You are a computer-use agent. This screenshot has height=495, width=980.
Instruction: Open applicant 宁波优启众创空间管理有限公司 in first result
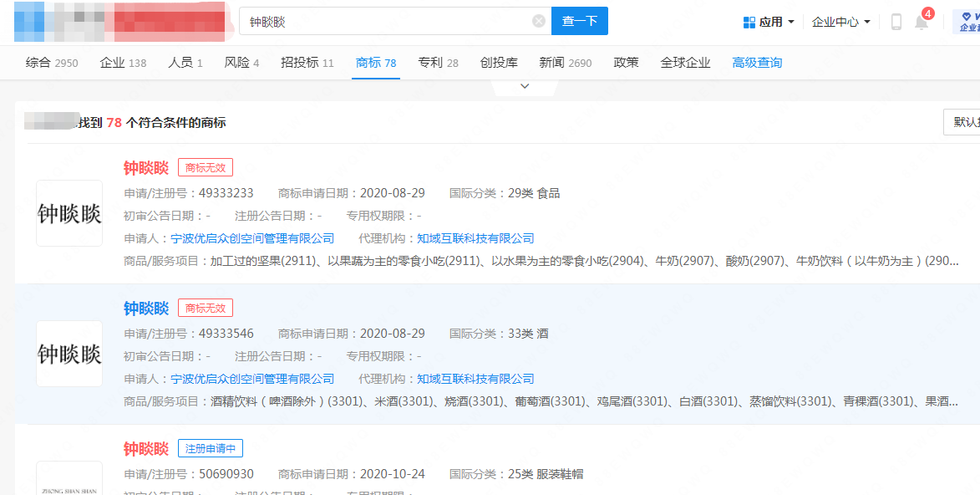coord(252,238)
